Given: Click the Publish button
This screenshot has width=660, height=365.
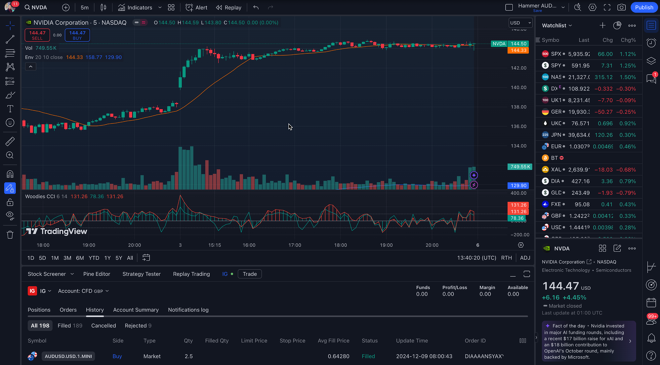Looking at the screenshot, I should pyautogui.click(x=644, y=8).
